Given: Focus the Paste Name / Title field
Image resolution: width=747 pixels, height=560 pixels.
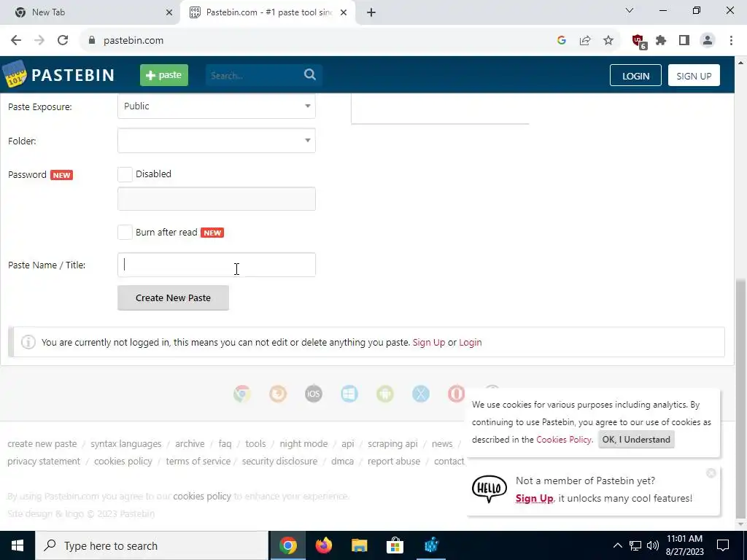Looking at the screenshot, I should point(216,265).
